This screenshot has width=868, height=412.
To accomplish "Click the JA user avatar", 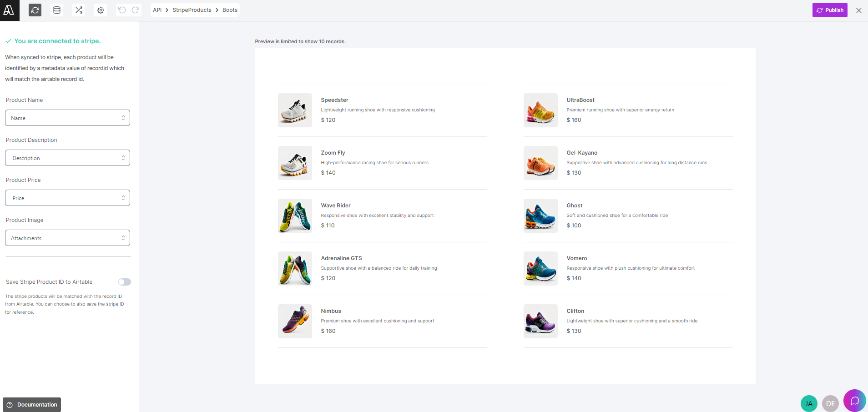I will tap(809, 403).
